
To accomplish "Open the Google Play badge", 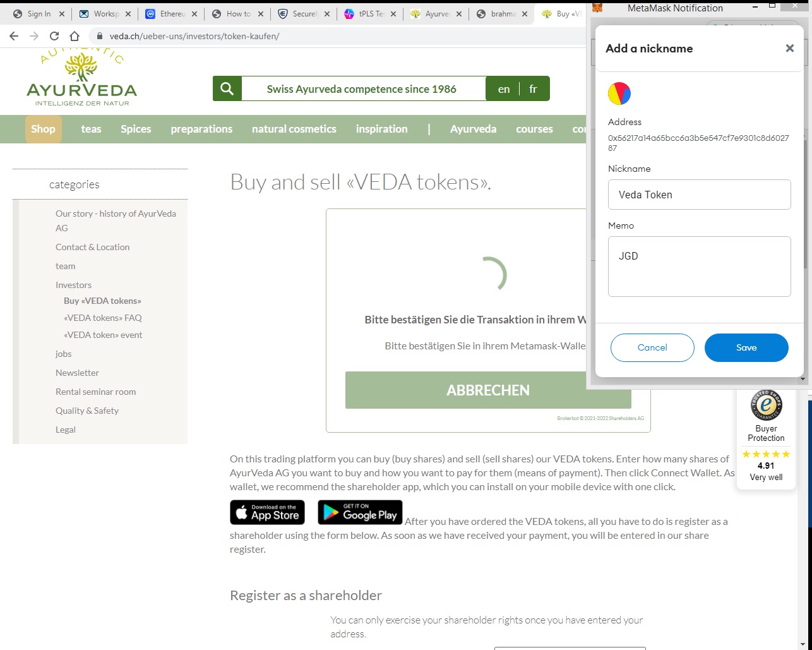I will tap(360, 512).
